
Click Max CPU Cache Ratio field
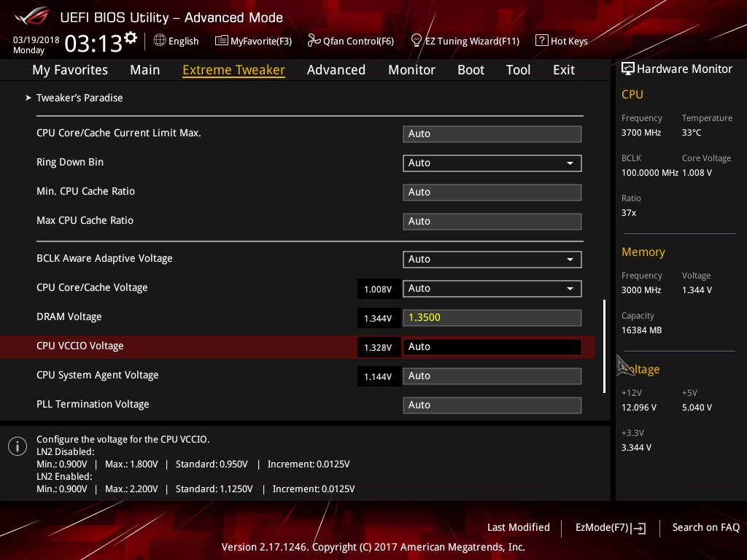point(492,222)
